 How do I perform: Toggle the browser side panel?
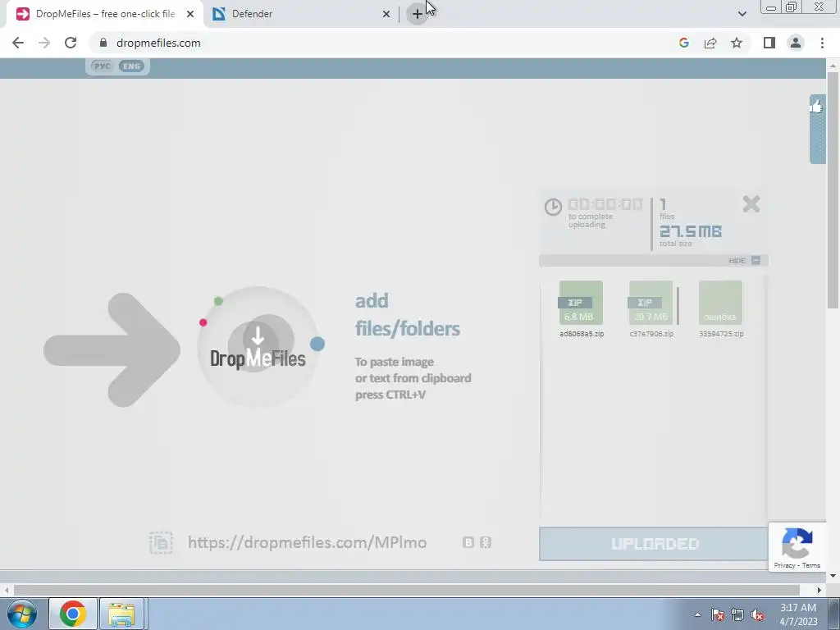coord(769,43)
